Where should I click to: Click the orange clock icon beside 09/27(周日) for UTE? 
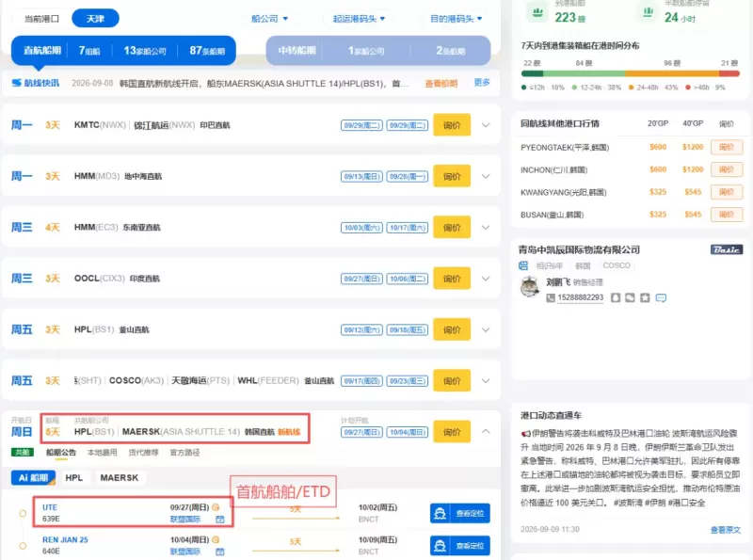coord(216,507)
